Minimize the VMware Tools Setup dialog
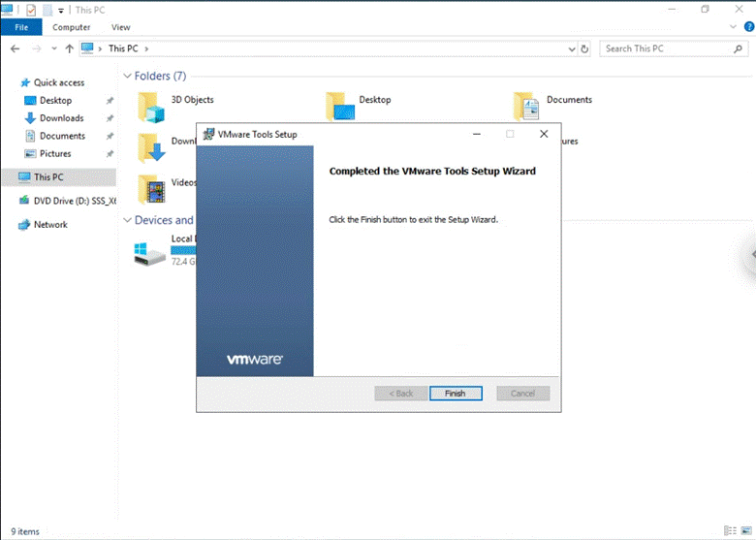This screenshot has height=540, width=756. [x=477, y=134]
